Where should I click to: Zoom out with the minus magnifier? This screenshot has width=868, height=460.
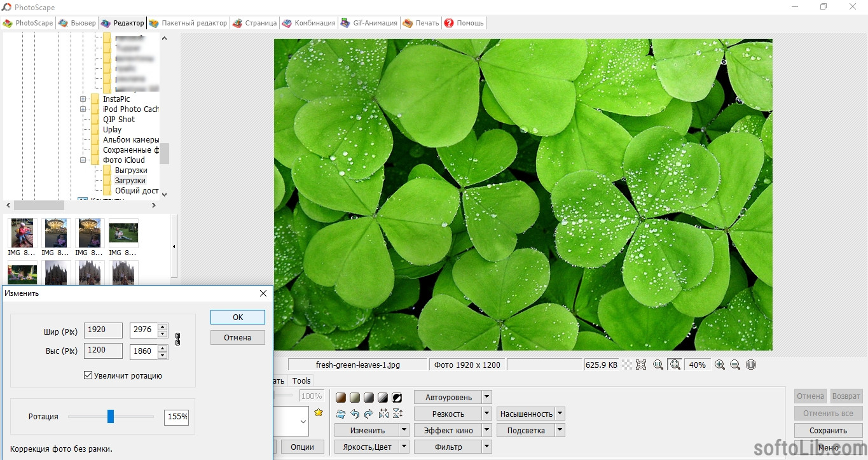[x=735, y=365]
